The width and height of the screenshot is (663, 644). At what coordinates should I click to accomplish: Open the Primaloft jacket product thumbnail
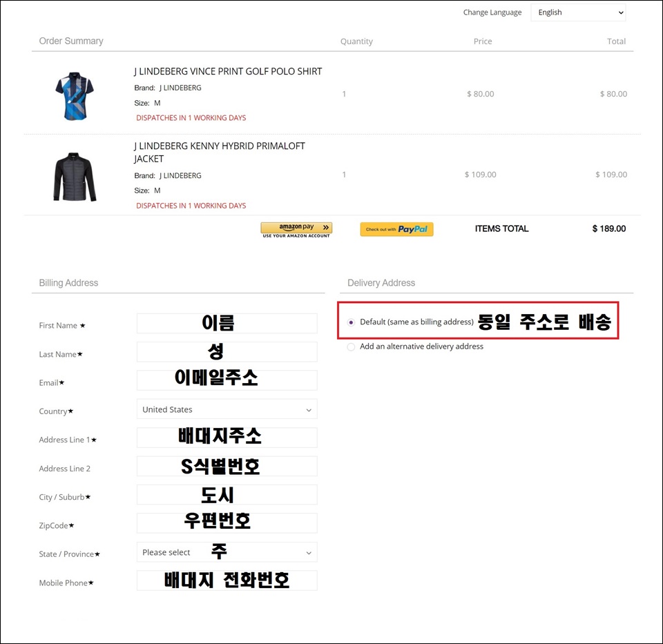coord(75,177)
